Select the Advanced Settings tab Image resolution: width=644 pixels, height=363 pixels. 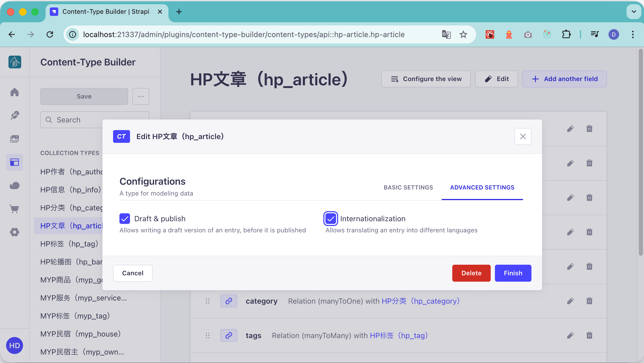point(482,187)
